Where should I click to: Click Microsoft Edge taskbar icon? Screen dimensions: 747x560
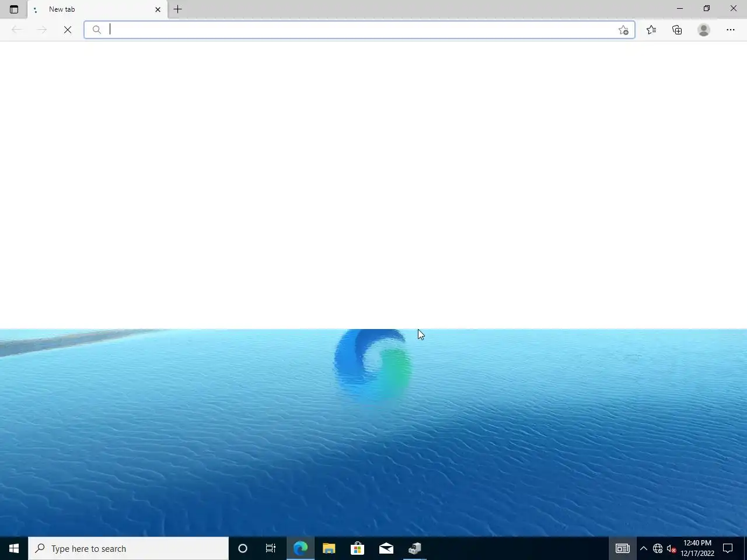[x=301, y=548]
